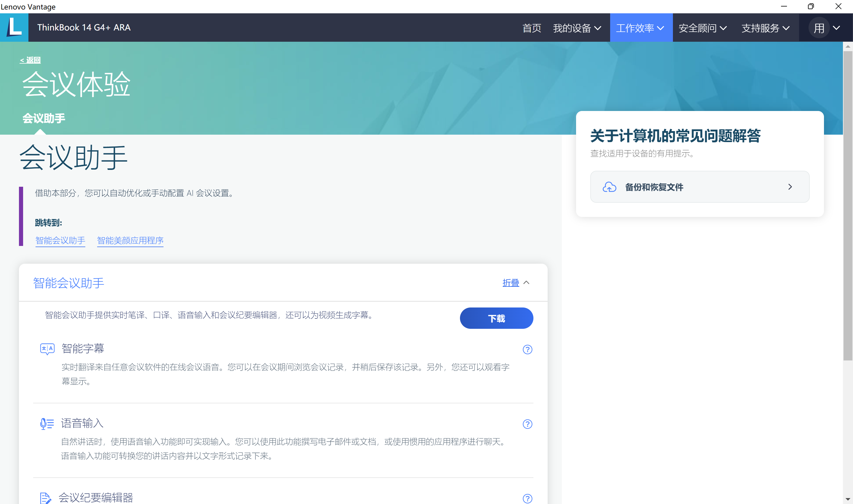
Task: Click the 会议纪要编辑器 document icon
Action: (45, 498)
